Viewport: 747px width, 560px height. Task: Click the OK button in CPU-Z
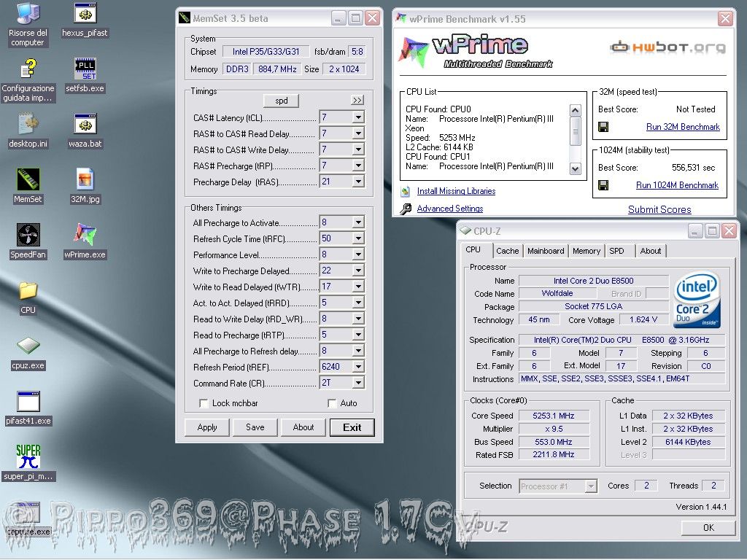click(x=708, y=528)
